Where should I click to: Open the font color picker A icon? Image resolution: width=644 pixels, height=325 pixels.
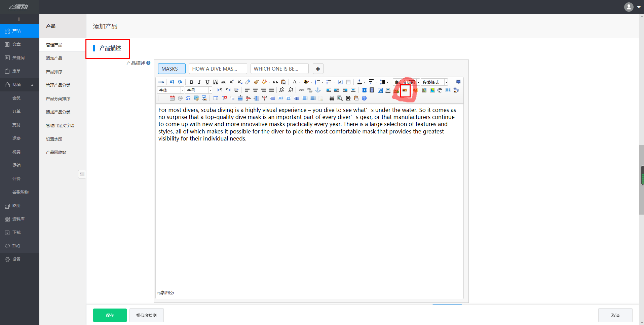point(295,82)
